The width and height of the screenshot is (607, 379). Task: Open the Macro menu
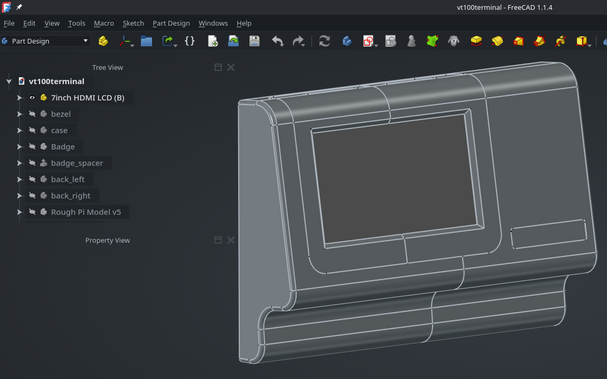[104, 23]
